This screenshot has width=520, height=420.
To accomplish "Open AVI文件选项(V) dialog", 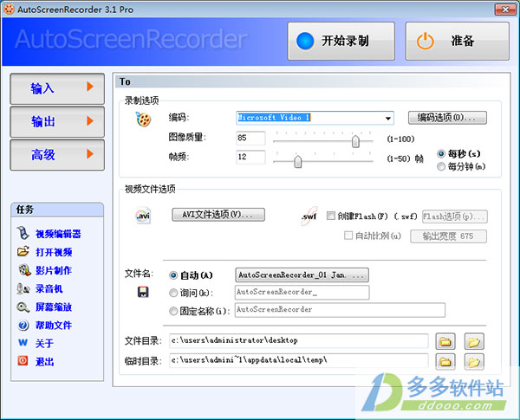I will tap(218, 215).
